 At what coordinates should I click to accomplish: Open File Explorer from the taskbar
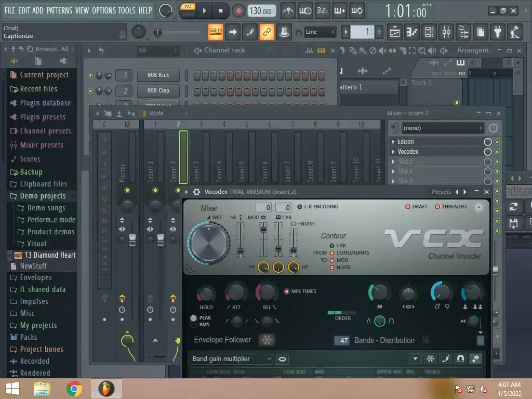pyautogui.click(x=42, y=389)
